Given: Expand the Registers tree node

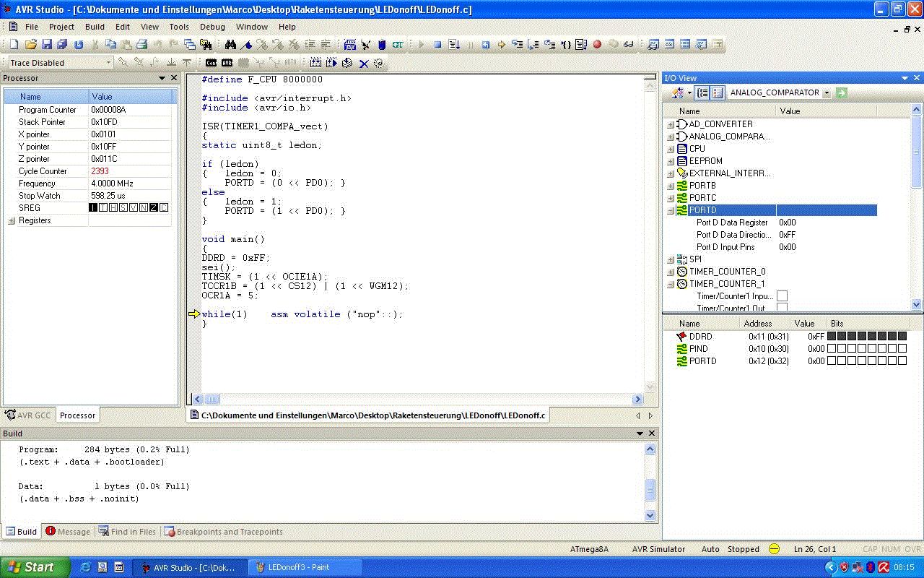Looking at the screenshot, I should coord(12,221).
